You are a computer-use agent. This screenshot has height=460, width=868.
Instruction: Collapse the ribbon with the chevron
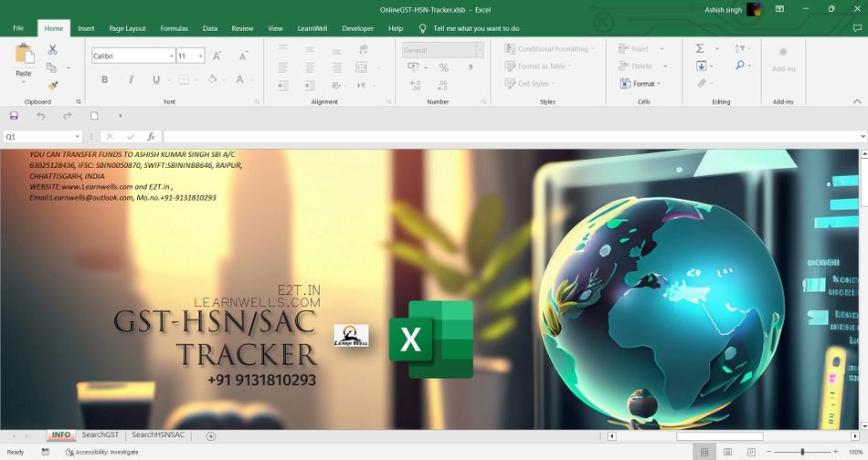[x=857, y=101]
